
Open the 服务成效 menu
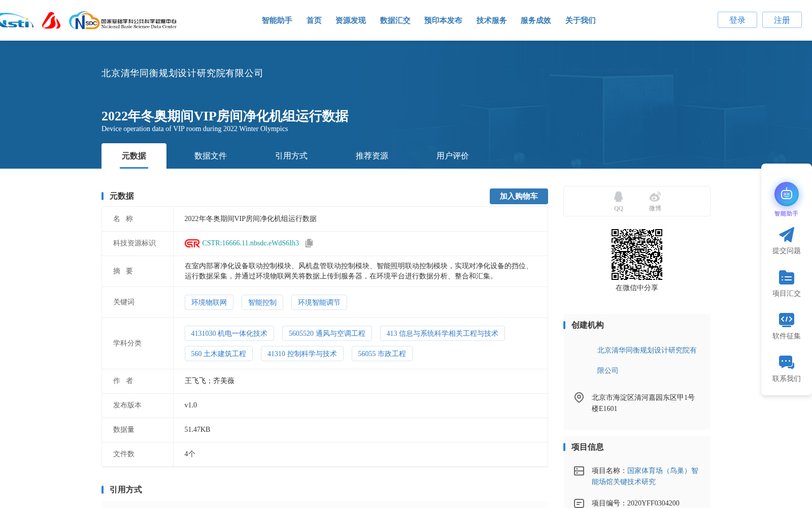535,20
